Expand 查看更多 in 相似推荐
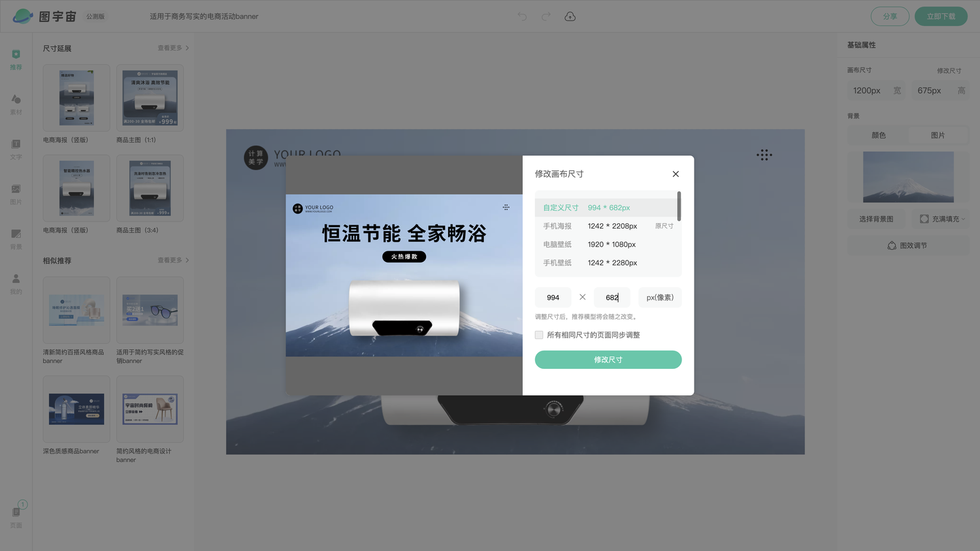Screen dimensions: 980x551 (173, 260)
